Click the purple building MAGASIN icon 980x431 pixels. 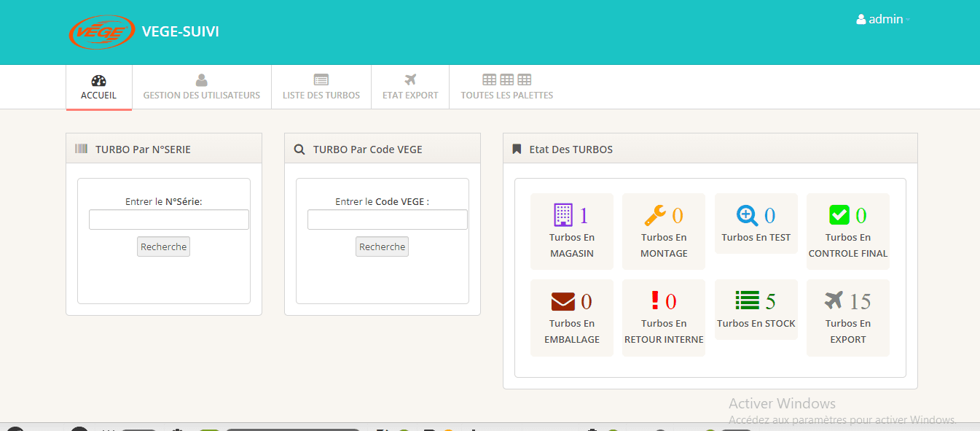[563, 215]
